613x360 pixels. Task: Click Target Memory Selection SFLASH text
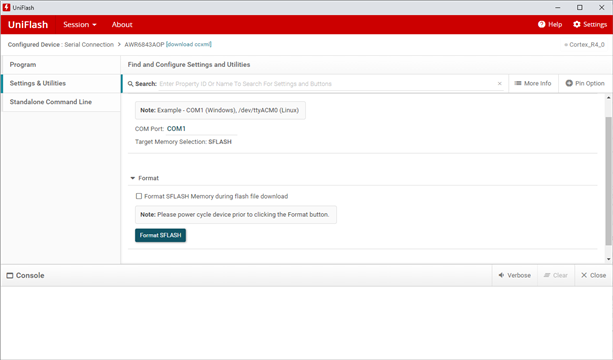[x=183, y=142]
